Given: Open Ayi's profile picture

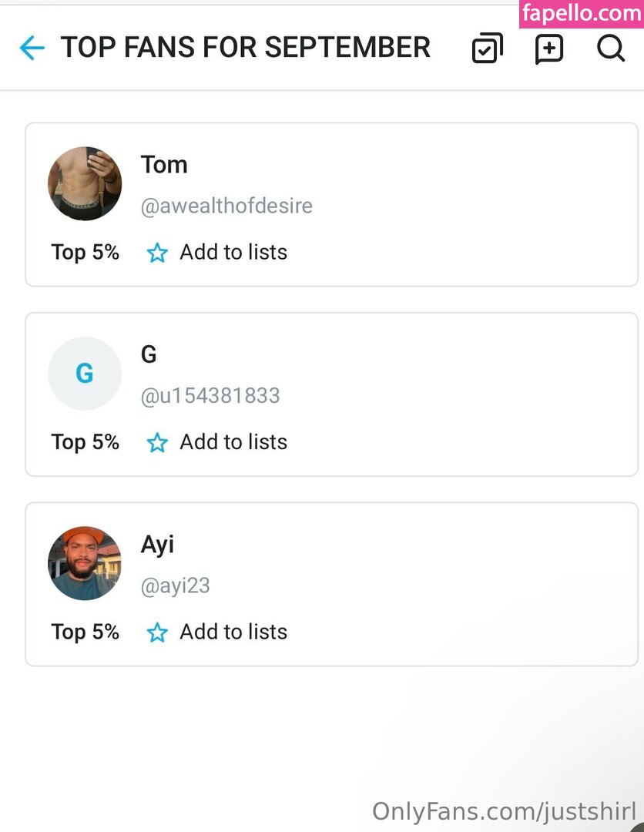Looking at the screenshot, I should (x=85, y=563).
